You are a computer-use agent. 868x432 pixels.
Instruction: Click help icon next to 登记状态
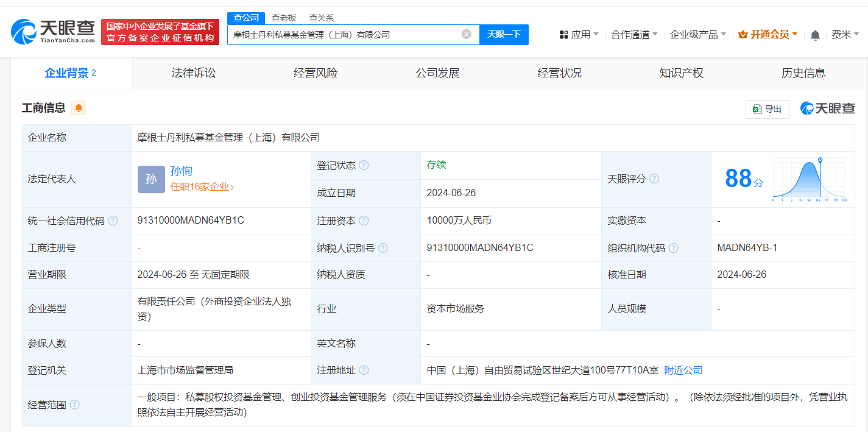(364, 166)
